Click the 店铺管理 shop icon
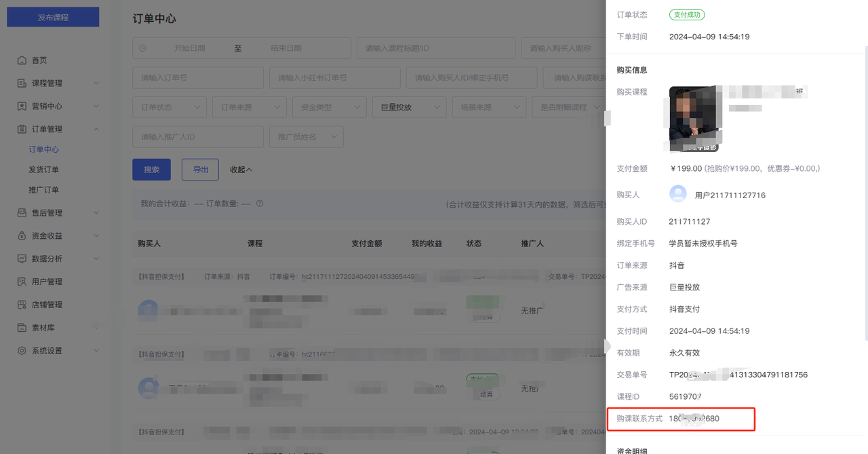 pyautogui.click(x=22, y=305)
